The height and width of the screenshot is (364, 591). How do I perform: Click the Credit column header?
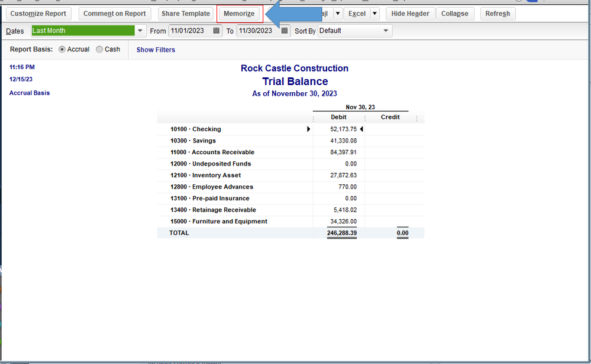point(390,117)
